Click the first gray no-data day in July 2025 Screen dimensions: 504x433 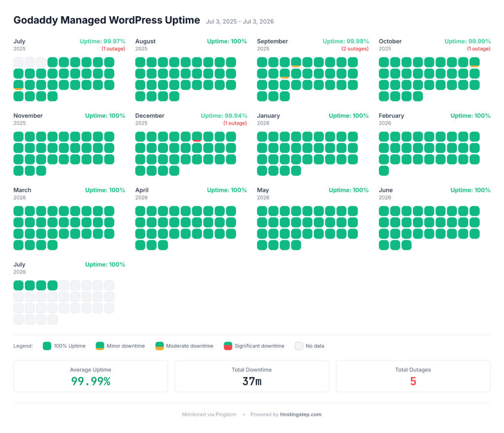(18, 62)
